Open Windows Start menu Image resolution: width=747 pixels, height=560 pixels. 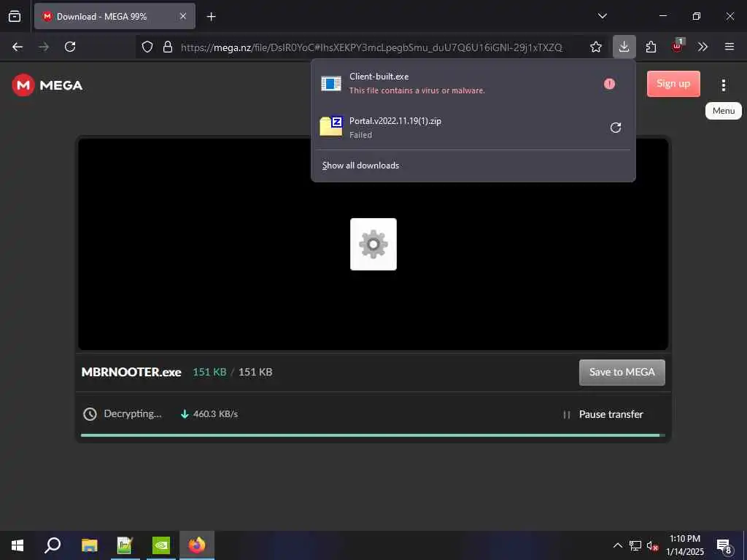pos(18,545)
